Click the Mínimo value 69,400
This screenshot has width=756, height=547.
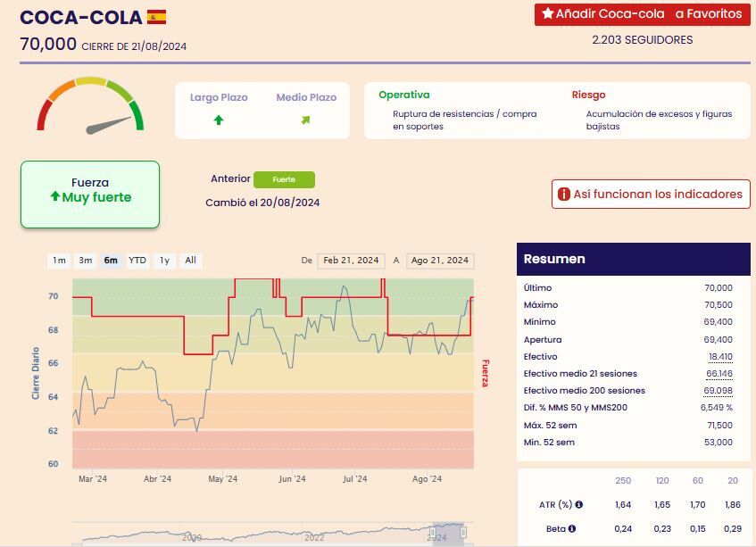coord(719,322)
